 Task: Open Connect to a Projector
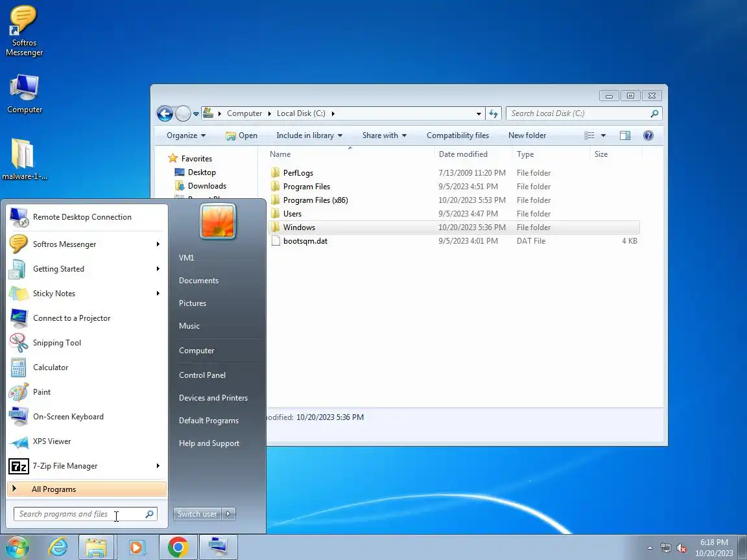[87, 318]
